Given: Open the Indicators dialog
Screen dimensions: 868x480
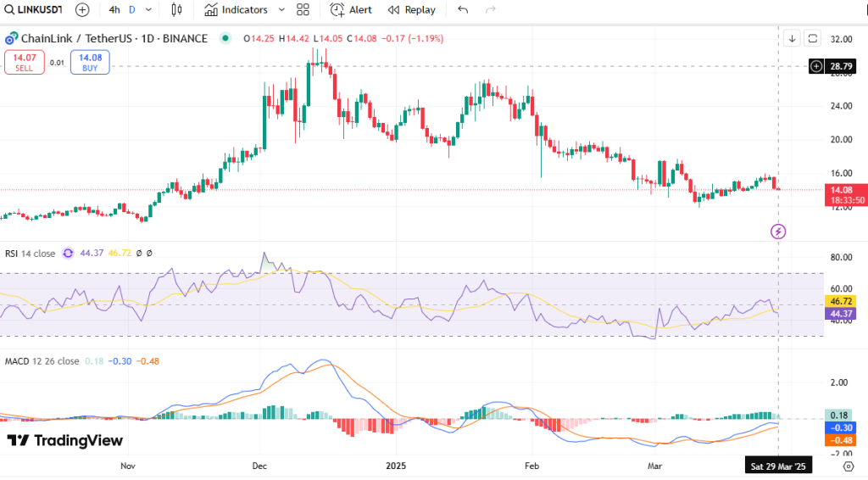Looking at the screenshot, I should pos(236,9).
